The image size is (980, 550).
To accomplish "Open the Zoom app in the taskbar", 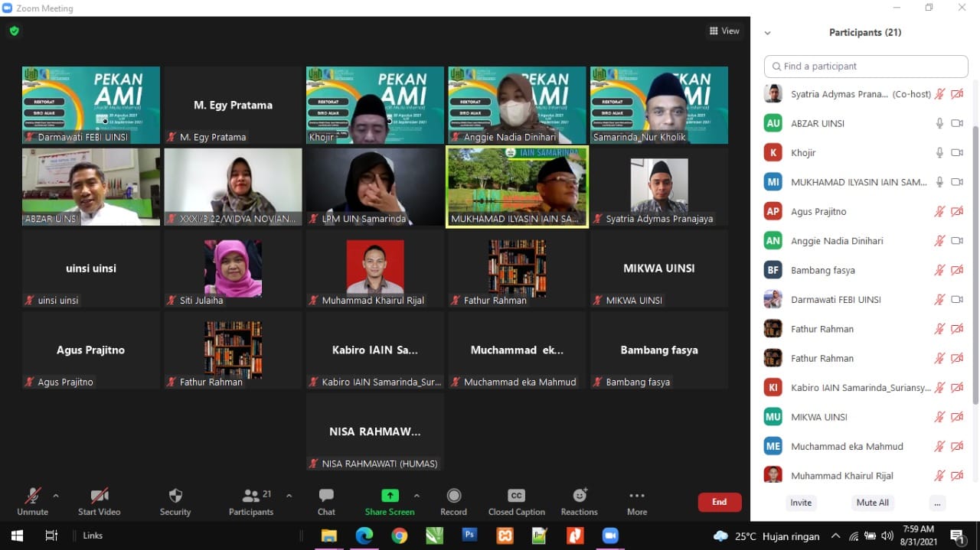I will tap(610, 535).
